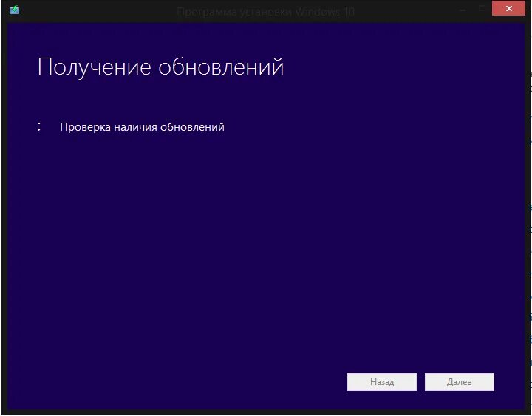Click the title Программа установки Windows 10
532x416 pixels.
click(x=266, y=12)
